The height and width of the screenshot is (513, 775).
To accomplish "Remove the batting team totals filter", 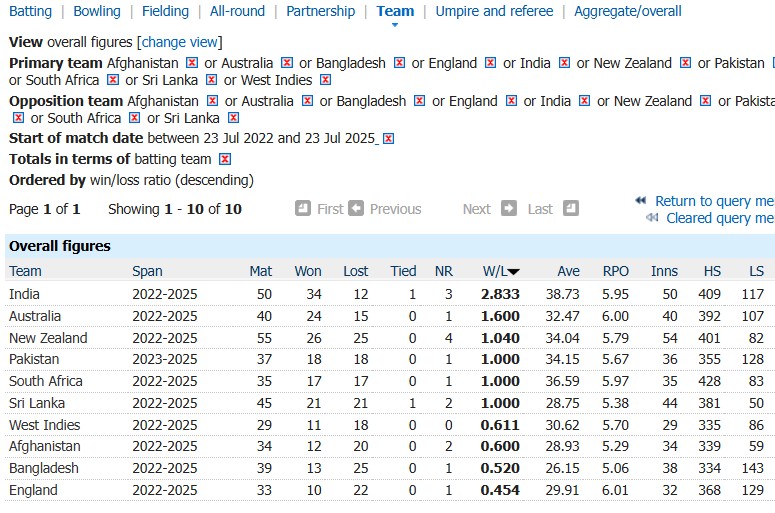I will [225, 159].
